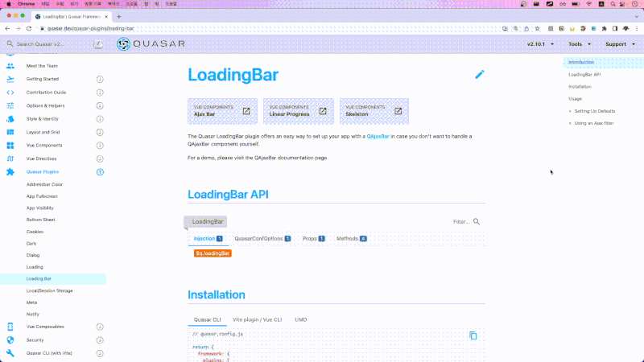This screenshot has width=644, height=362.
Task: Open Skeleton external link icon
Action: point(398,111)
